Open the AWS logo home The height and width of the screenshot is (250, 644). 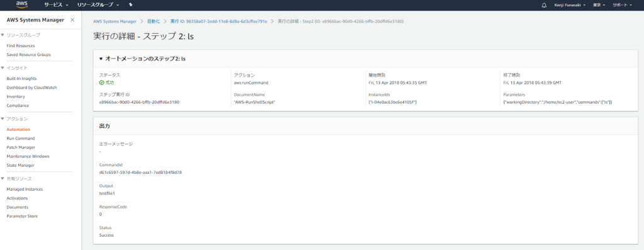(22, 5)
